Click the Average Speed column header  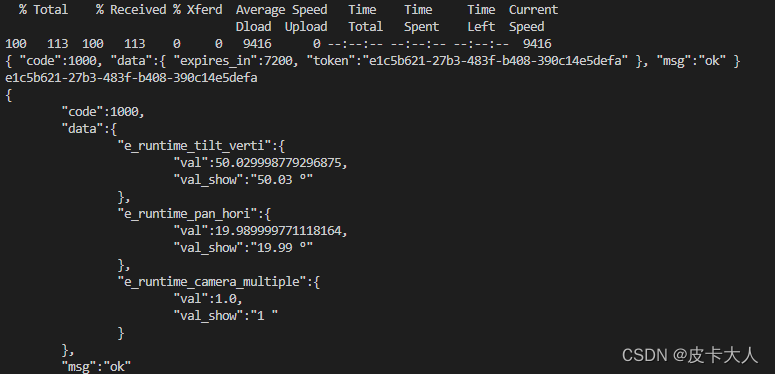click(x=281, y=10)
